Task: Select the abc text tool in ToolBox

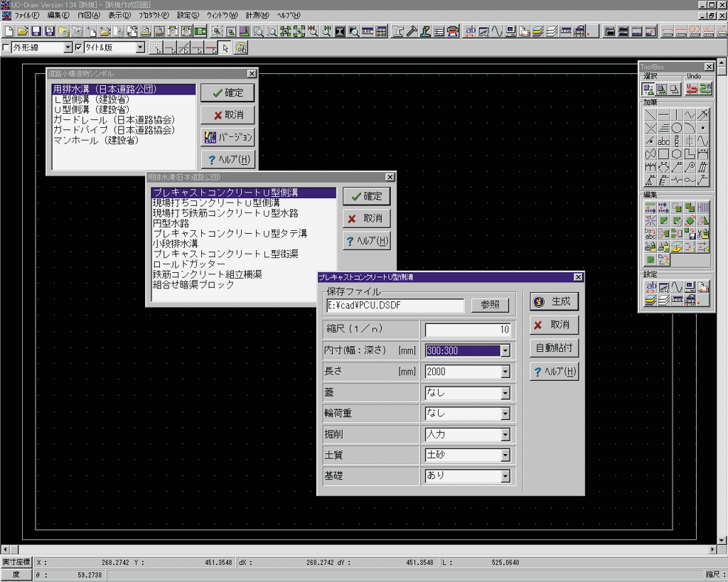Action: pyautogui.click(x=663, y=141)
